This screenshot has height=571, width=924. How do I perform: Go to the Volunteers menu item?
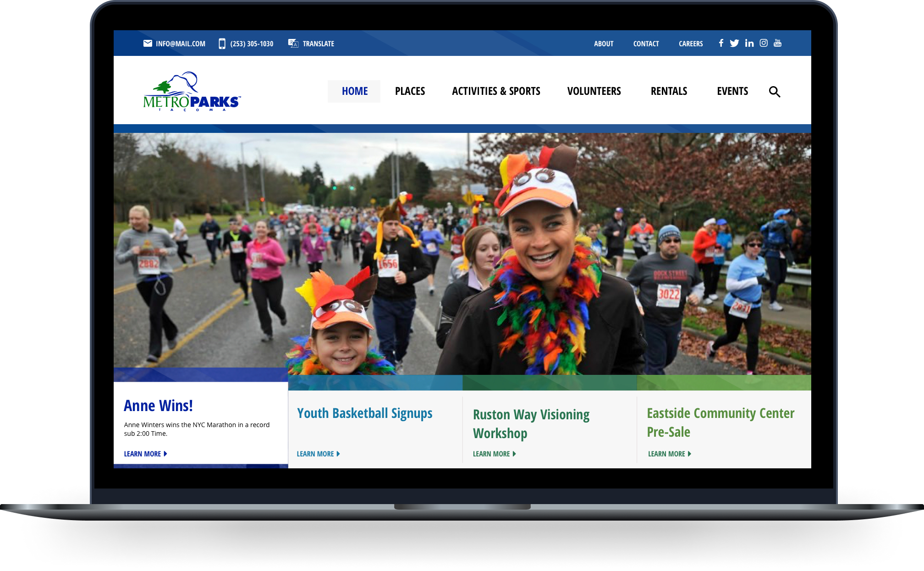[594, 91]
